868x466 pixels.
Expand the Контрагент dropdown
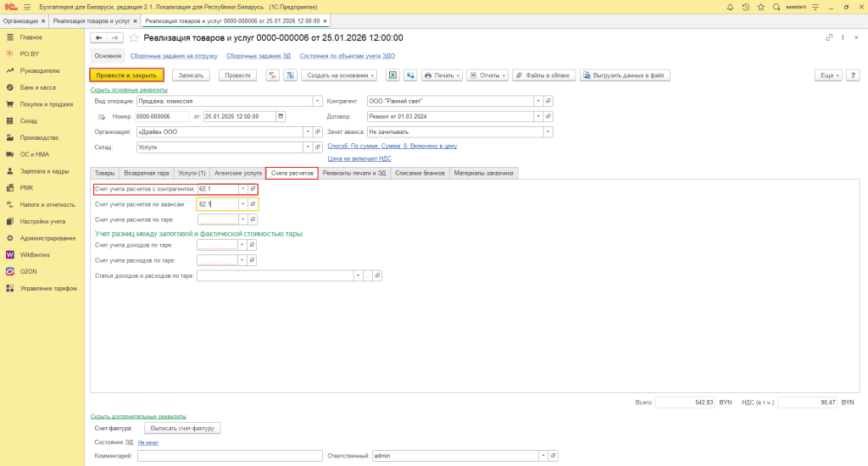537,100
